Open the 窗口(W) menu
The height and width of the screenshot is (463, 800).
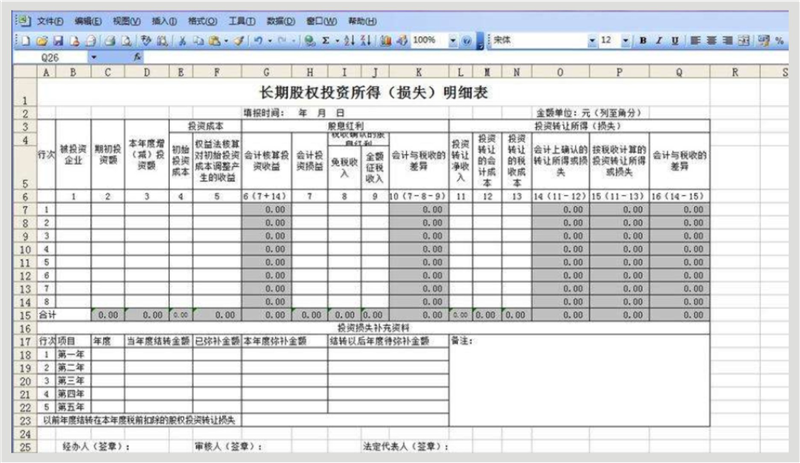coord(321,21)
